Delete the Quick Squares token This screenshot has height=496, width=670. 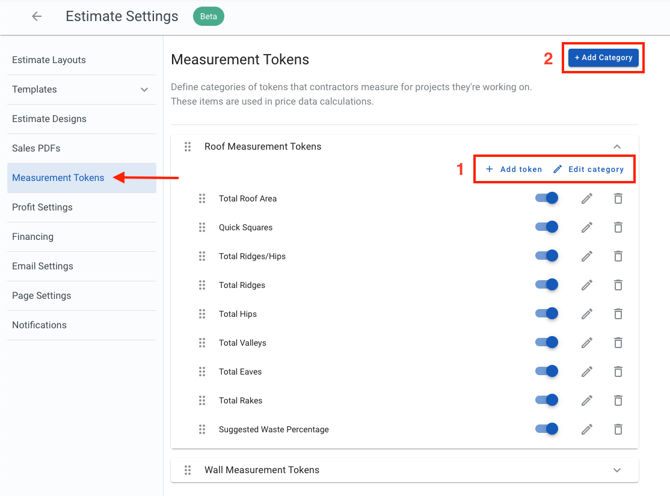pos(618,228)
